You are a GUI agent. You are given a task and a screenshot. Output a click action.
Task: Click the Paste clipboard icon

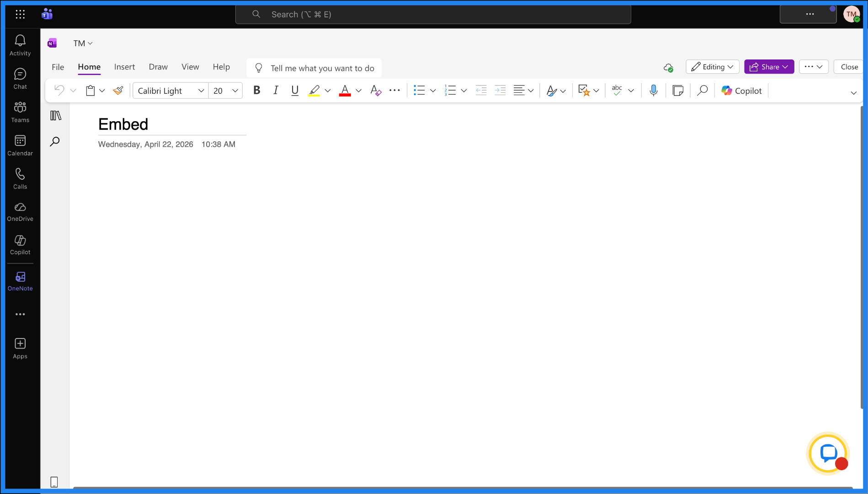click(91, 91)
